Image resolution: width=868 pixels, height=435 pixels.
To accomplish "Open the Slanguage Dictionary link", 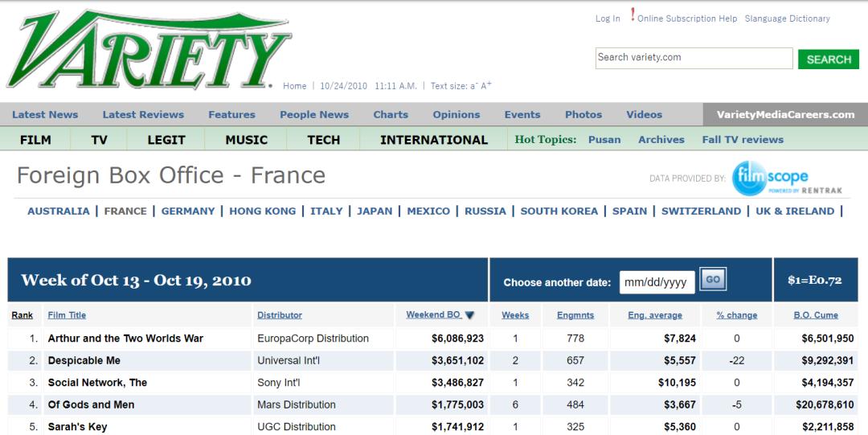I will (x=787, y=18).
